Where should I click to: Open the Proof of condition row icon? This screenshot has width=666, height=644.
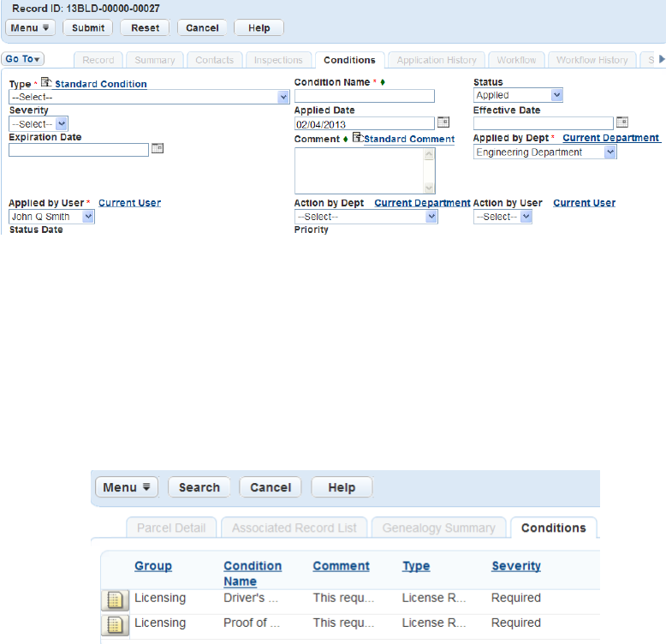115,625
